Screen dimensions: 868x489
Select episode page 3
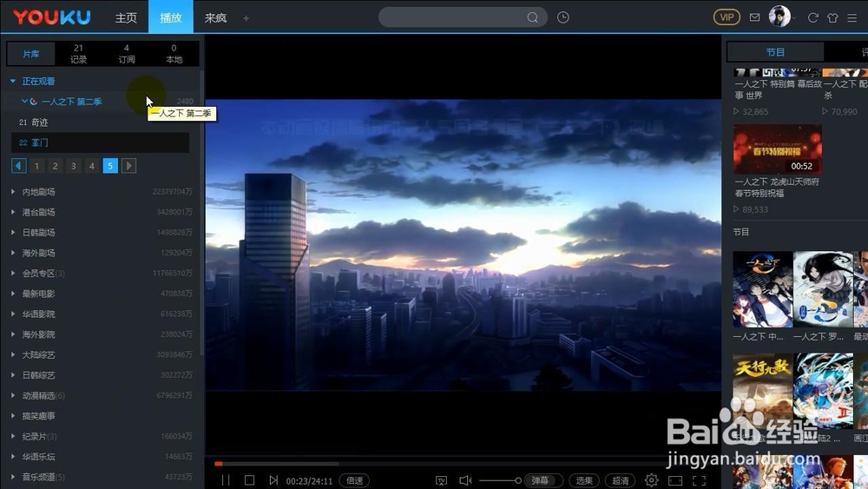click(74, 166)
